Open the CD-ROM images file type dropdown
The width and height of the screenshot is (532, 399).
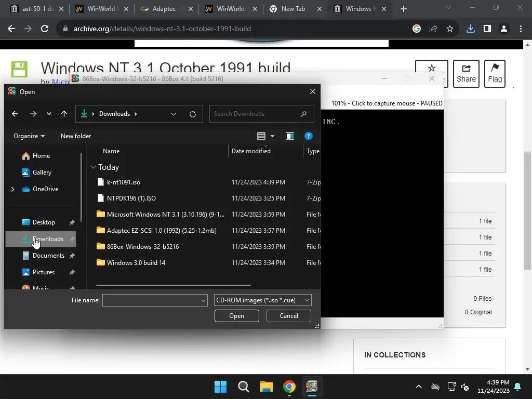pos(262,300)
